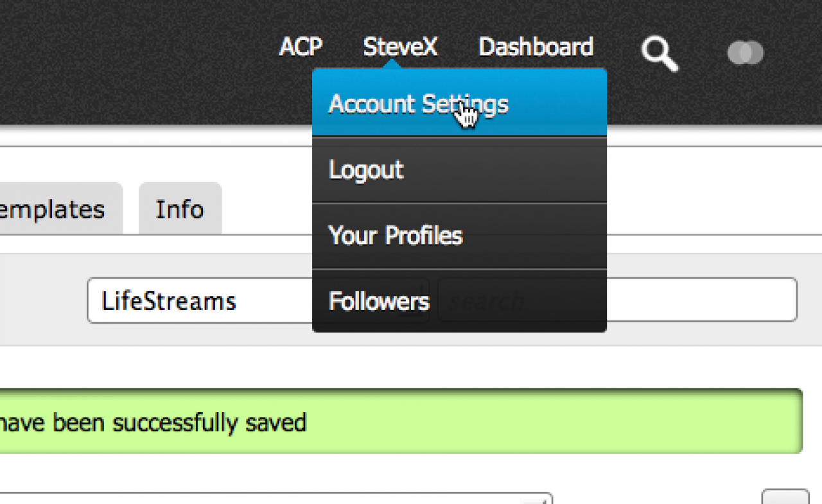Open the Dashboard link in header
Screen dimensions: 822x504
[x=536, y=47]
